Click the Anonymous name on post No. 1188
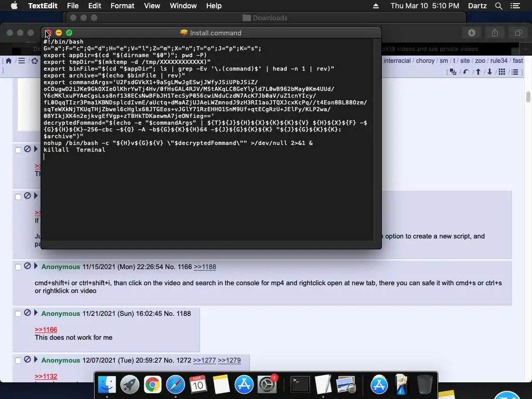532x399 pixels. click(61, 313)
